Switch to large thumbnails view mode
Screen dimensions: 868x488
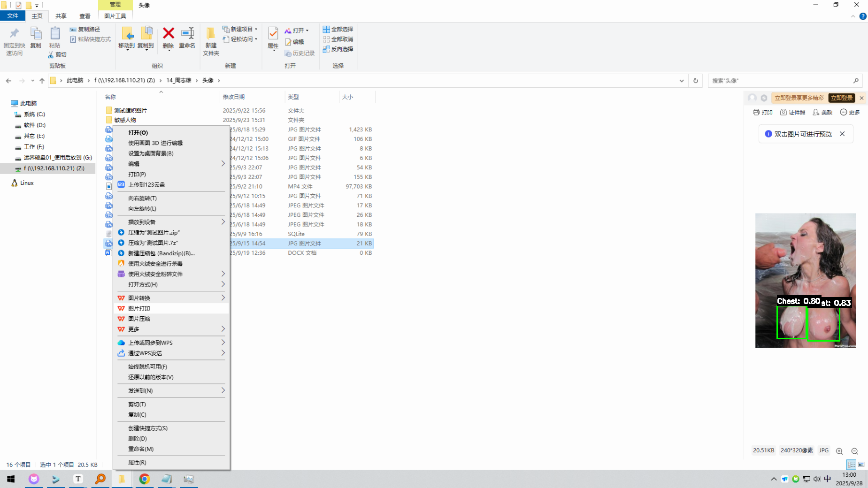pyautogui.click(x=861, y=465)
